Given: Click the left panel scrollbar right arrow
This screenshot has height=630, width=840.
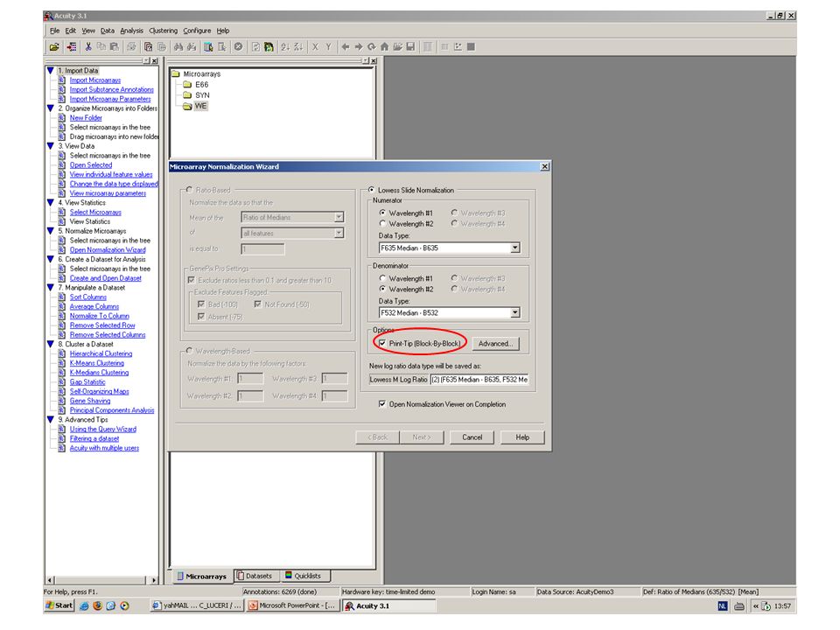Looking at the screenshot, I should click(154, 579).
